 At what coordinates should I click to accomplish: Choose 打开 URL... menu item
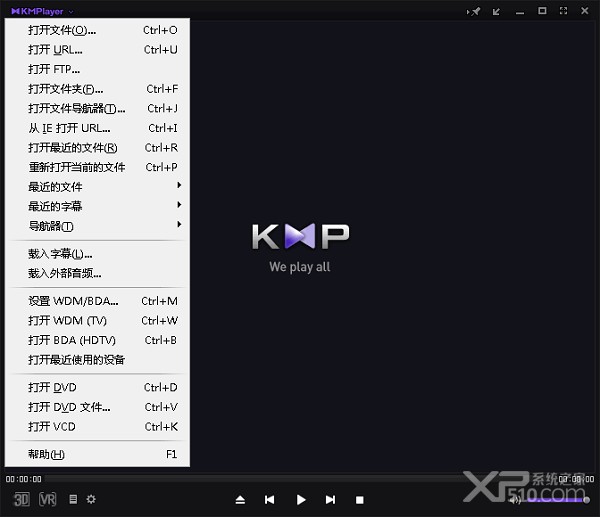97,50
